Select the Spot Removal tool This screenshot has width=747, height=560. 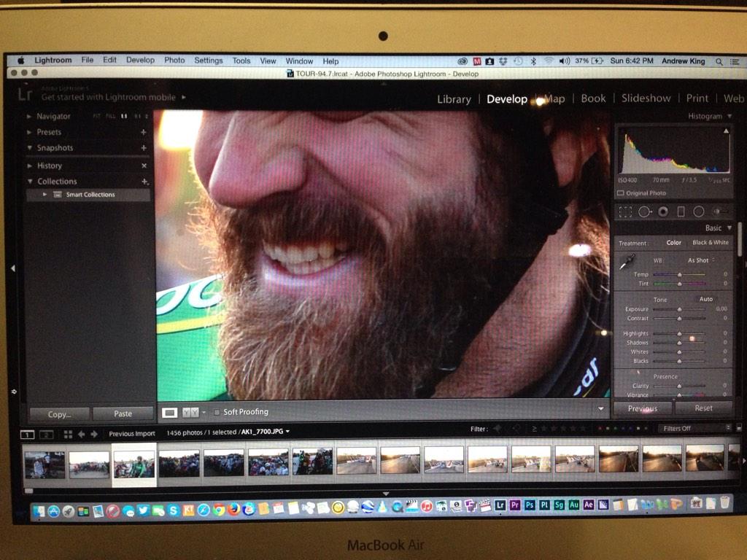(644, 211)
